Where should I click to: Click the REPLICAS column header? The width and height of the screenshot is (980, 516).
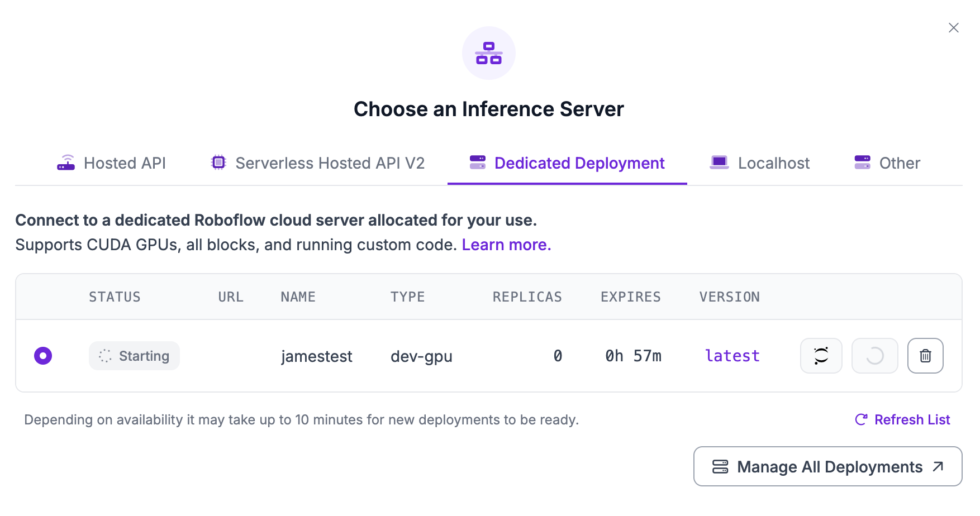click(x=527, y=297)
